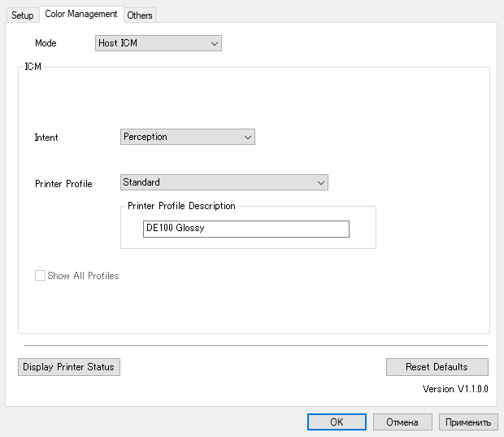This screenshot has height=437, width=504.
Task: Open the Printer Profile dropdown showing Standard
Action: [x=224, y=182]
